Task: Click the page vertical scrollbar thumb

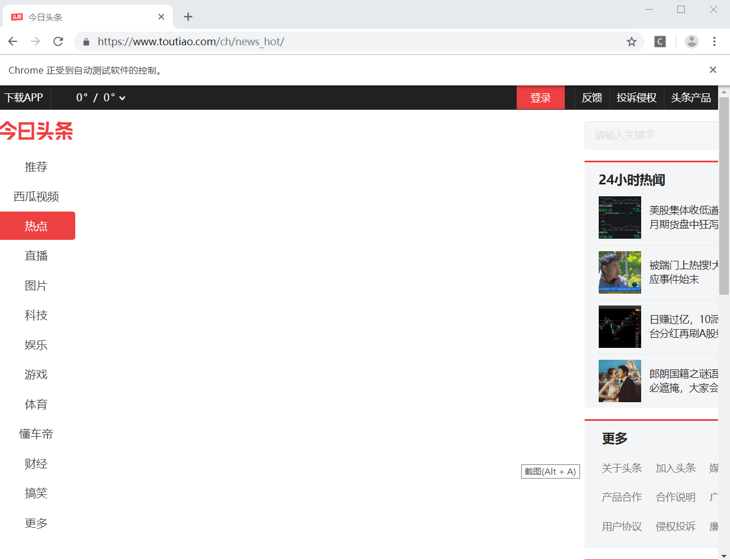Action: point(724,196)
